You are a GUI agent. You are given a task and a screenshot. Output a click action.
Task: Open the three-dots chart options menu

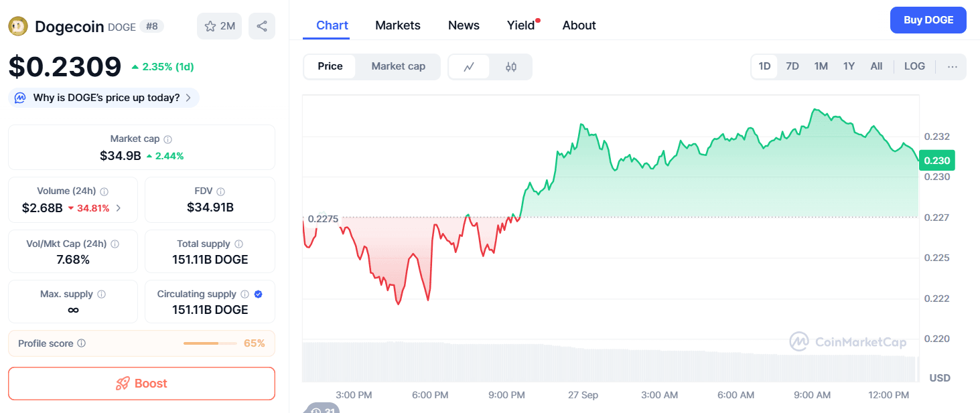953,66
